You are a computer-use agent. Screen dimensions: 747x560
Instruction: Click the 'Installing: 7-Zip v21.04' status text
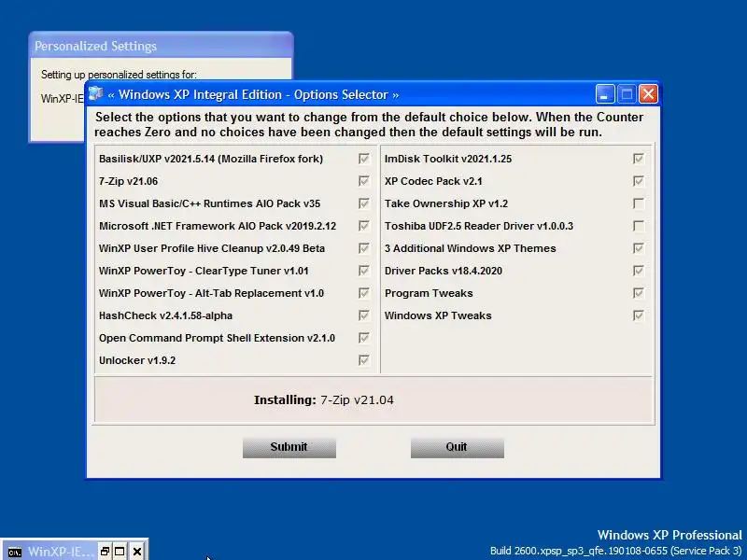(324, 400)
